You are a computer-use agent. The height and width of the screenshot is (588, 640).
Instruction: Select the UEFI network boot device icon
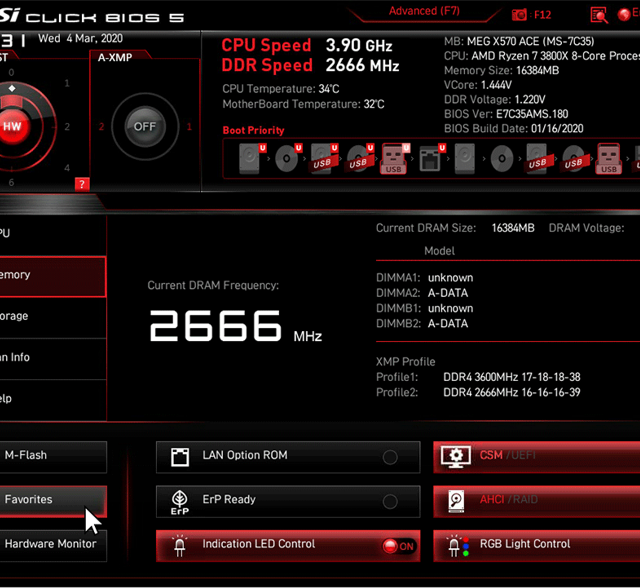[x=432, y=159]
